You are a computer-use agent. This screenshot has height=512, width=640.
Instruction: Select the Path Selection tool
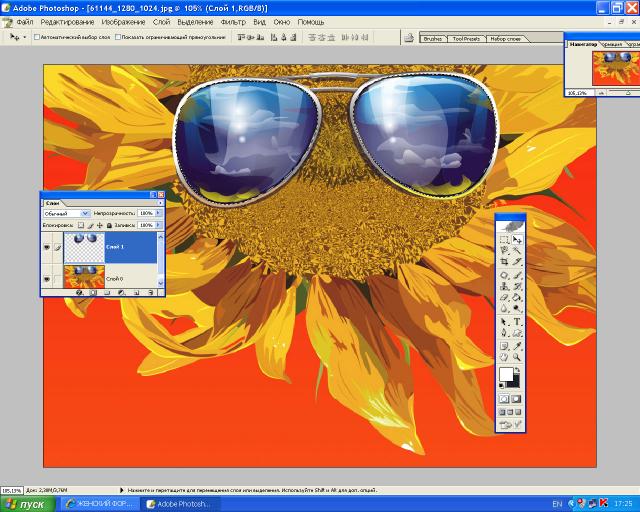tap(504, 322)
